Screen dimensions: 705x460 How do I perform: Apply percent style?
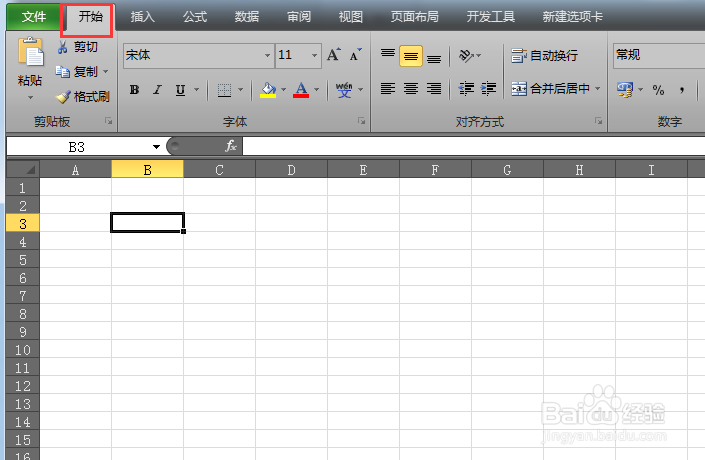pyautogui.click(x=659, y=90)
